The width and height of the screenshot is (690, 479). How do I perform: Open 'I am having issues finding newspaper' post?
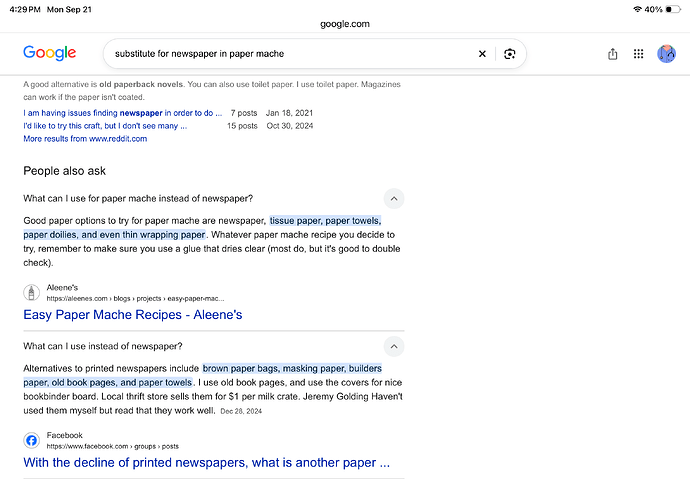point(123,113)
